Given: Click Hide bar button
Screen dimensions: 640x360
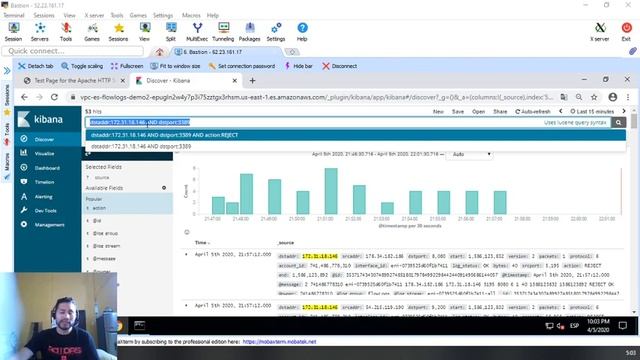Looking at the screenshot, I should point(298,66).
